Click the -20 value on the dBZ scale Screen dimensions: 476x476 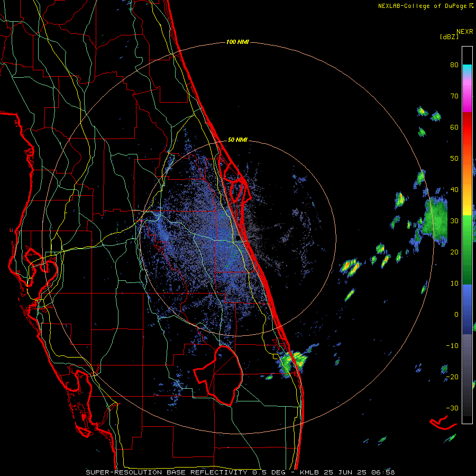pyautogui.click(x=452, y=377)
